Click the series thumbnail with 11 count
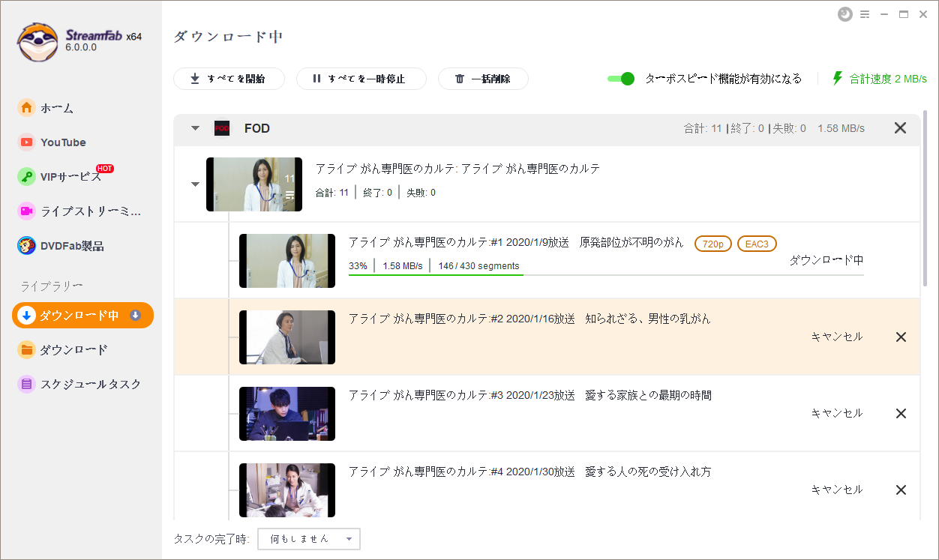 [254, 184]
